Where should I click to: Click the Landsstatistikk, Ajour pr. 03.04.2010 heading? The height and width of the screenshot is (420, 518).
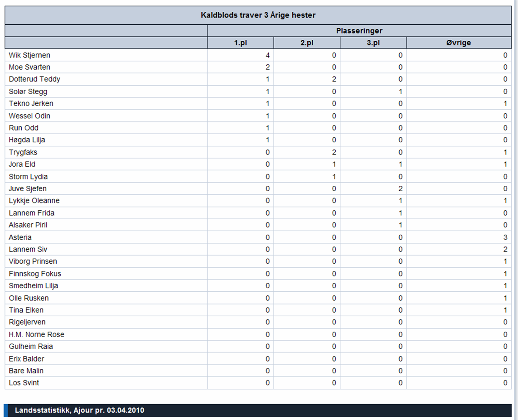point(80,410)
